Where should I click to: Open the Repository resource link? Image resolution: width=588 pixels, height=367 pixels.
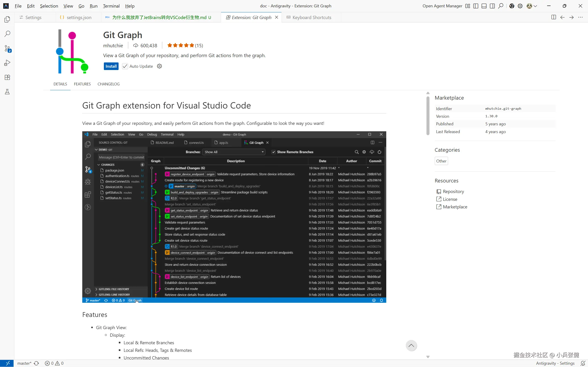(x=453, y=191)
